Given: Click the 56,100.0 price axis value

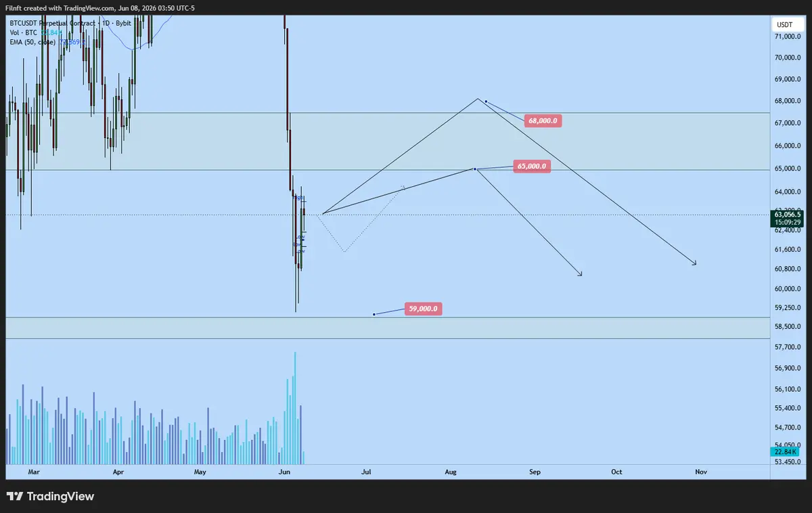Looking at the screenshot, I should (787, 389).
